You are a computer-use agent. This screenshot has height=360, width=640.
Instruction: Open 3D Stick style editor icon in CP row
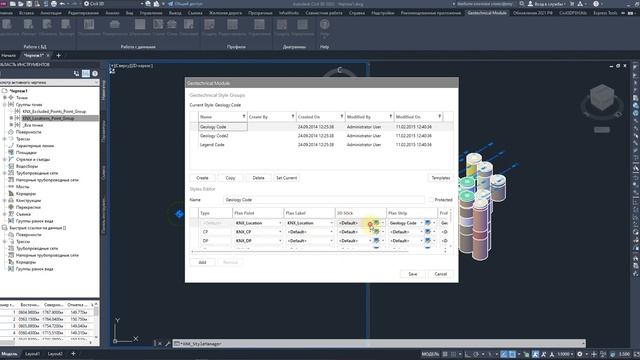click(x=376, y=232)
